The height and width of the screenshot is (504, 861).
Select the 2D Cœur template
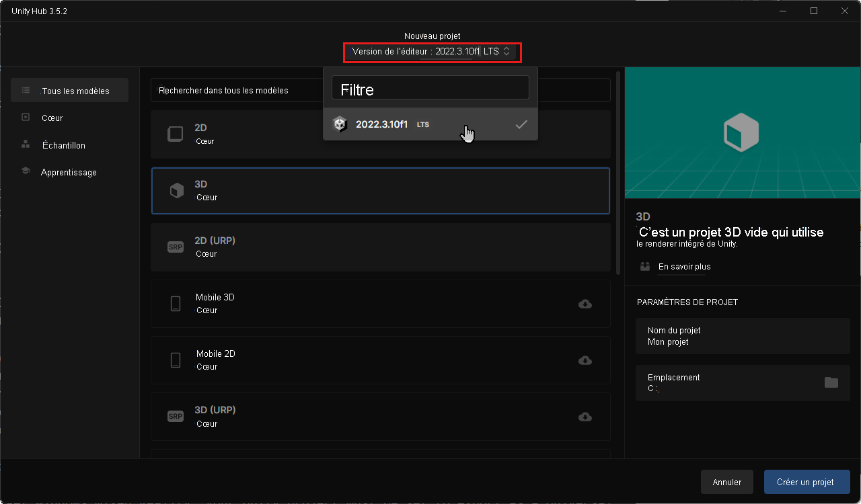pyautogui.click(x=381, y=134)
